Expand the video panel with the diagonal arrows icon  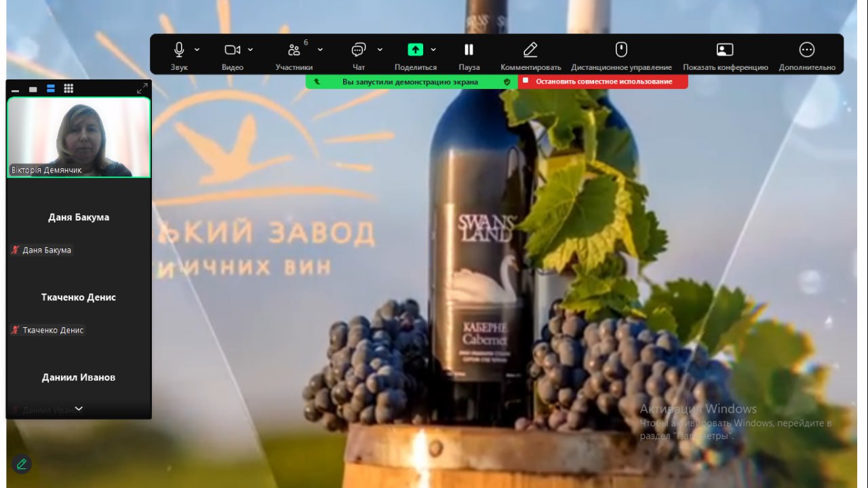click(142, 89)
